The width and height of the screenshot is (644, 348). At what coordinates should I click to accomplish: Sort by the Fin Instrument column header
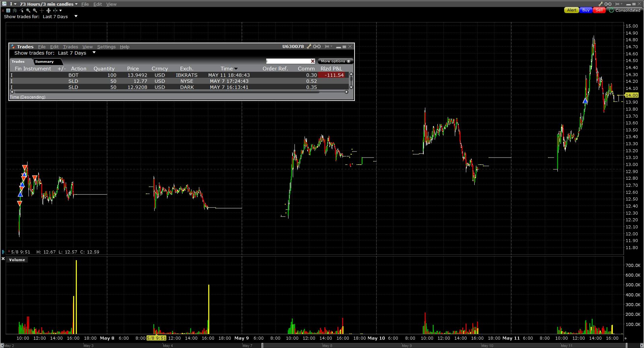pos(33,69)
